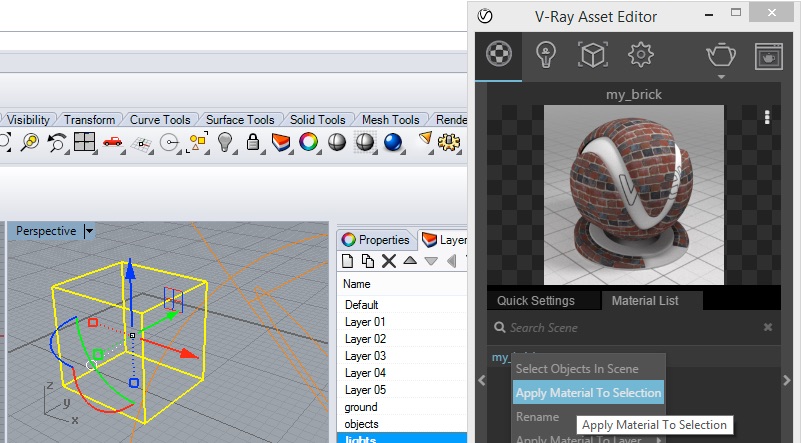
Task: Click the Perspective viewport title
Action: (x=46, y=231)
